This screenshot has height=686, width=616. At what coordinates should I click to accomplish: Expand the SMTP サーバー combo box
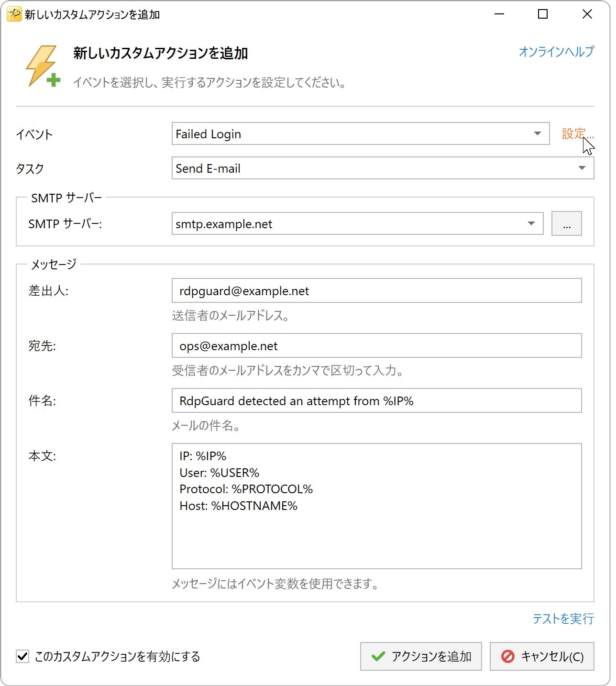[357, 224]
